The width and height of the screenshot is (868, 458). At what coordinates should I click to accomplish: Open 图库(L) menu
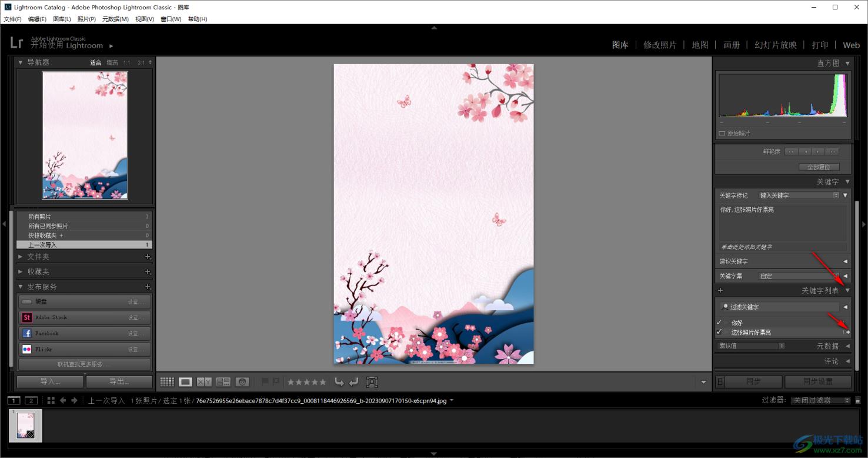pos(62,19)
